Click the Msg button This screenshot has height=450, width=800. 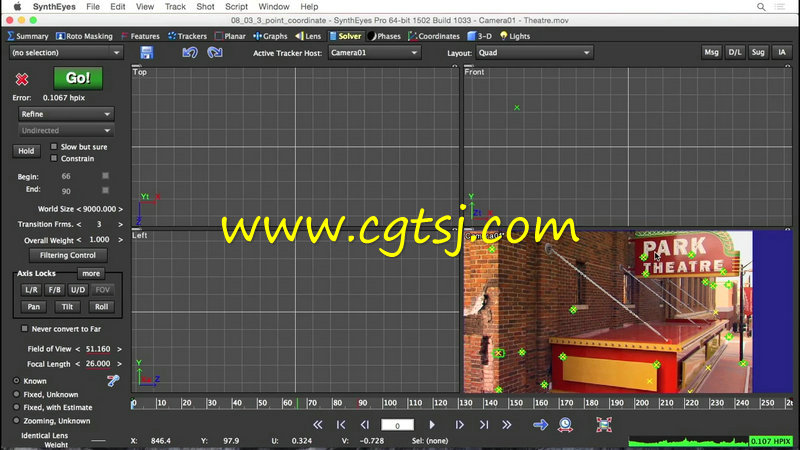(x=711, y=52)
